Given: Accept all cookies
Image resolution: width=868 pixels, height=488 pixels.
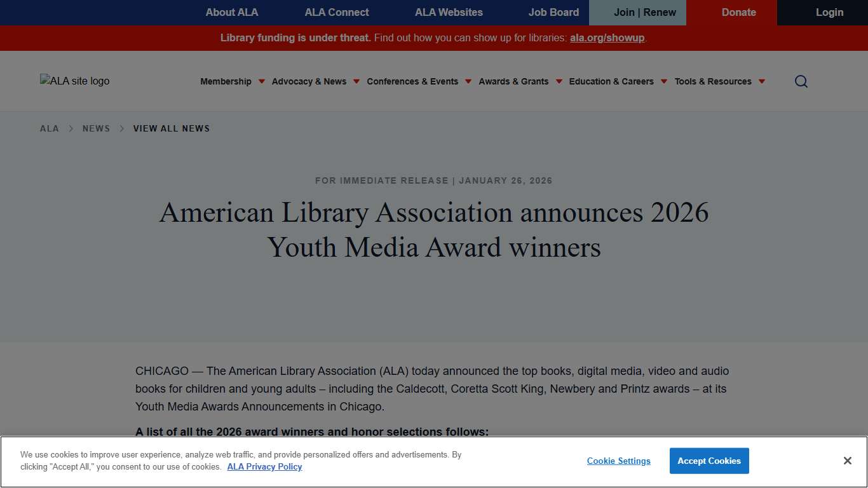Looking at the screenshot, I should (x=709, y=461).
